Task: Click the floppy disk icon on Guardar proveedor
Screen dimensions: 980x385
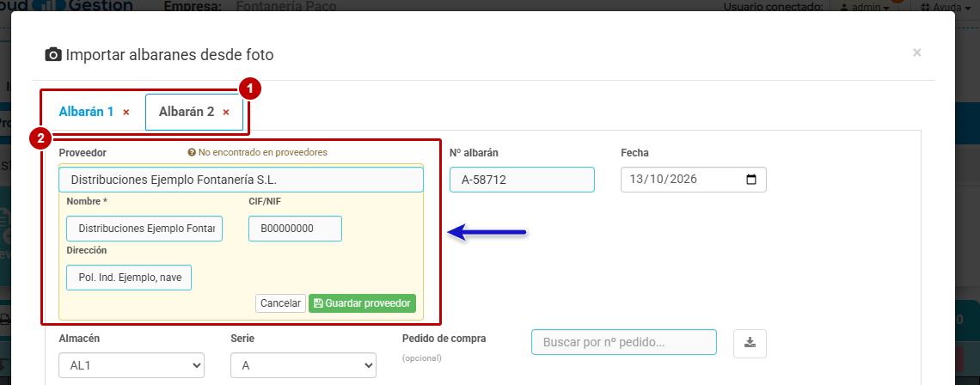Action: tap(317, 303)
